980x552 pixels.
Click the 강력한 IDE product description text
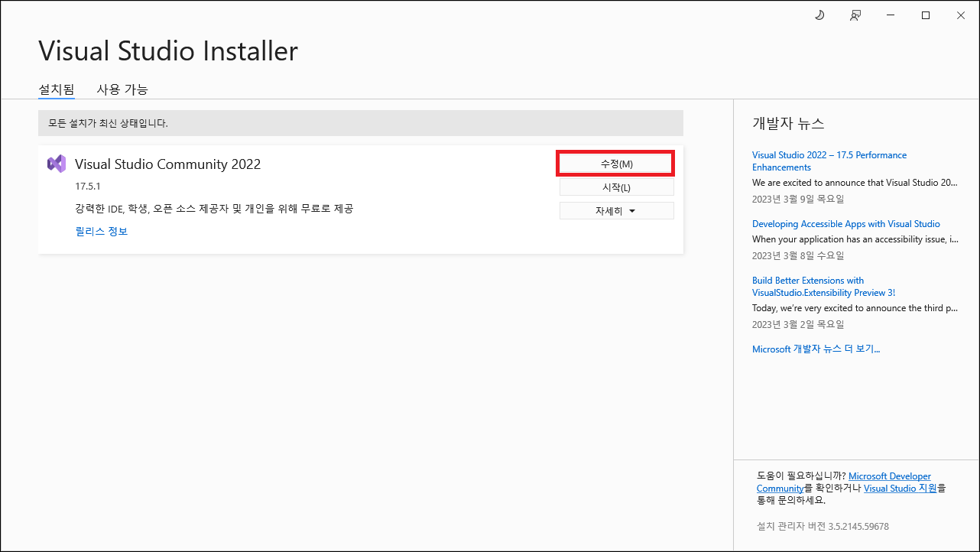214,208
